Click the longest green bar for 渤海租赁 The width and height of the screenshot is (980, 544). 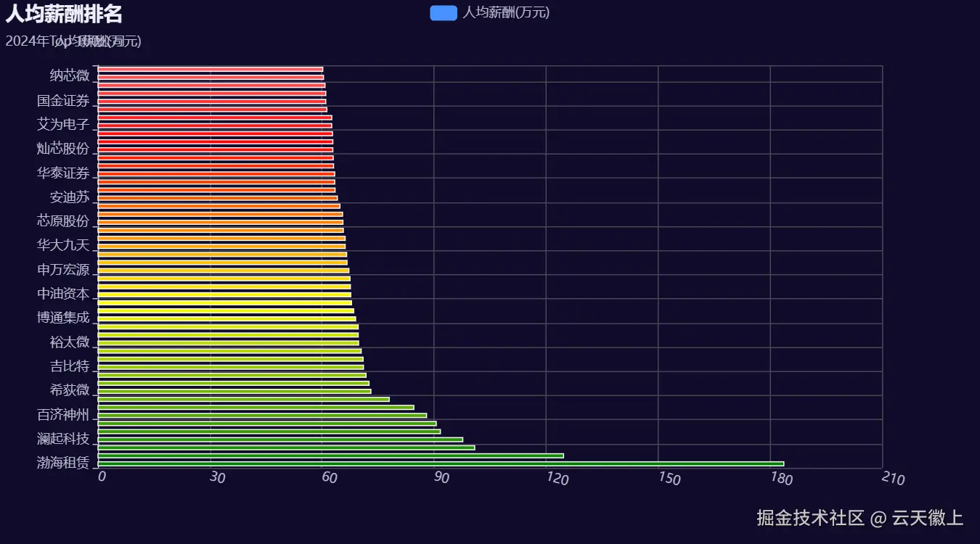coord(441,463)
